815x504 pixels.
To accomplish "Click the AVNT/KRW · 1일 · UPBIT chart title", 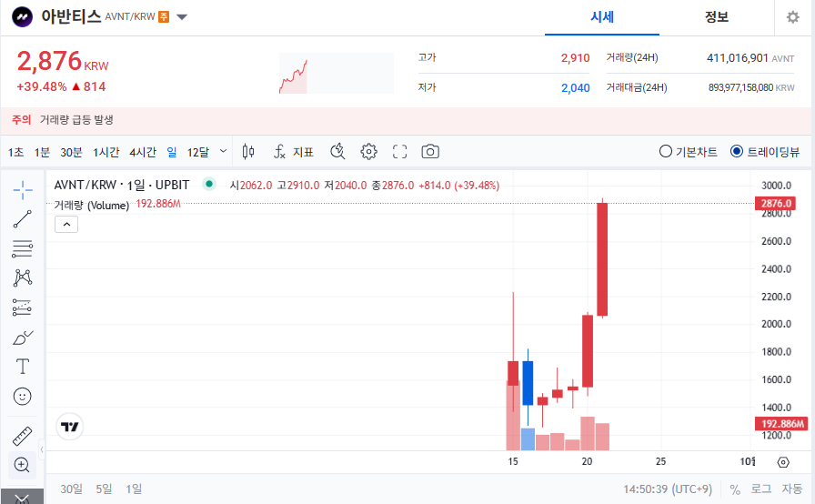I will click(122, 185).
